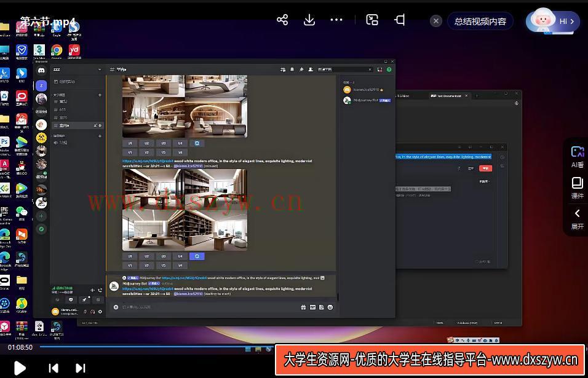Viewport: 588px width, 378px height.
Task: Open the Discord home logo button
Action: 41,70
